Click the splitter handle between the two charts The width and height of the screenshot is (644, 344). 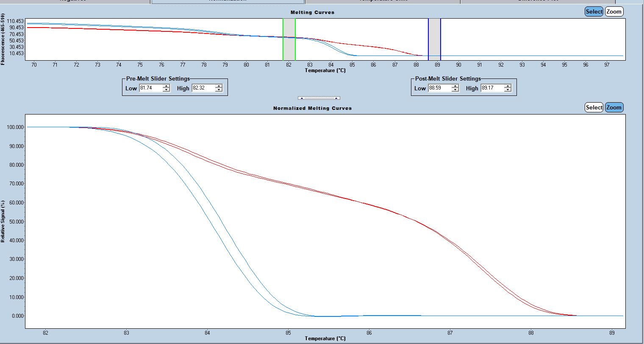(319, 98)
